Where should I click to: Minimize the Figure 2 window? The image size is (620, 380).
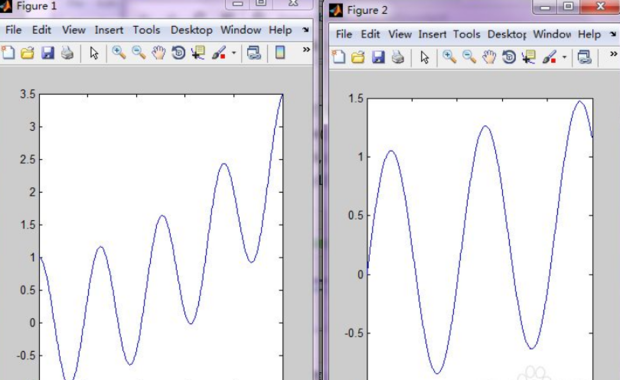545,7
